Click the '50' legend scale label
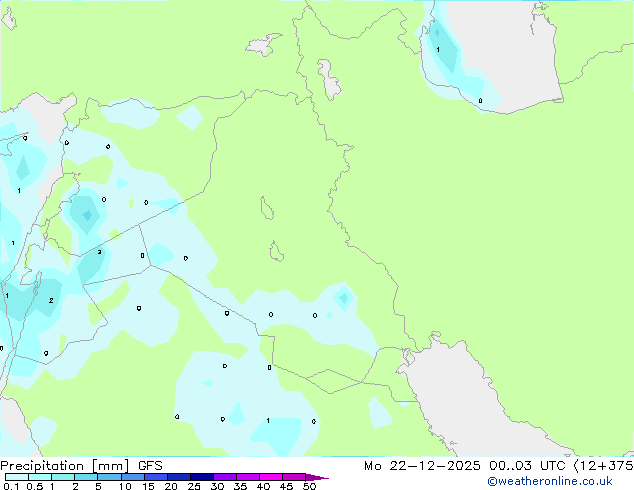Screen dimensions: 634x490 pos(309,486)
